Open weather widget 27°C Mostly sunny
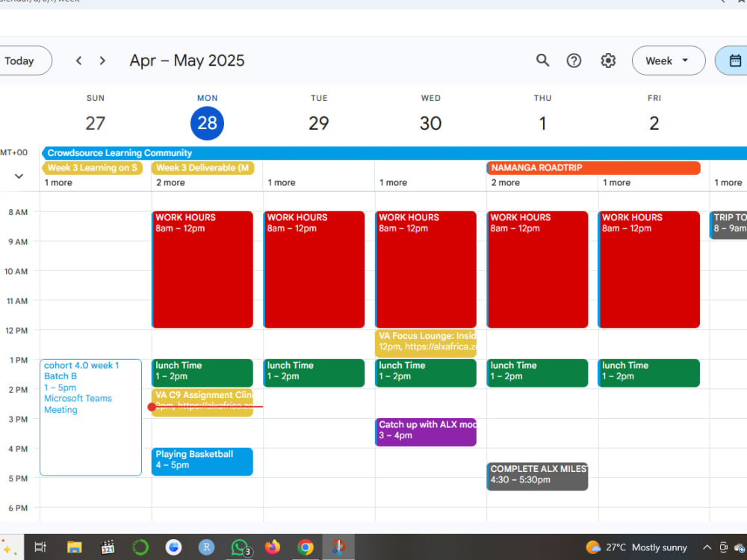Viewport: 747px width, 560px height. click(x=636, y=547)
